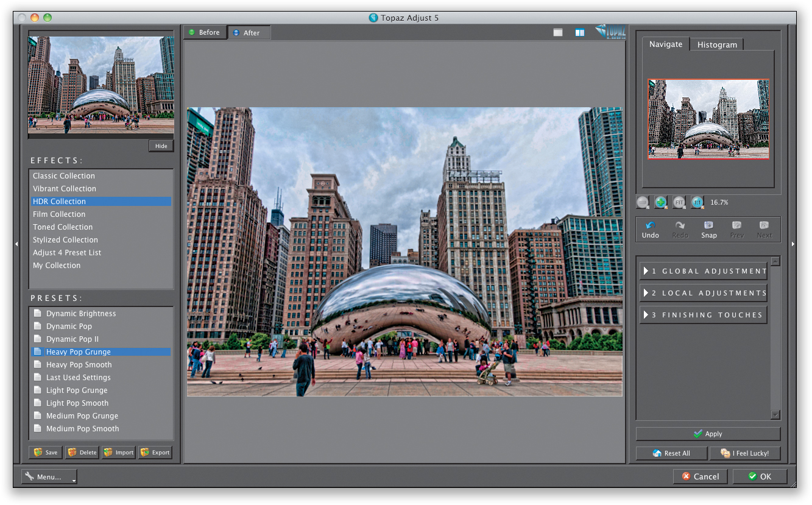
Task: Choose Last Used Settings preset
Action: [101, 378]
